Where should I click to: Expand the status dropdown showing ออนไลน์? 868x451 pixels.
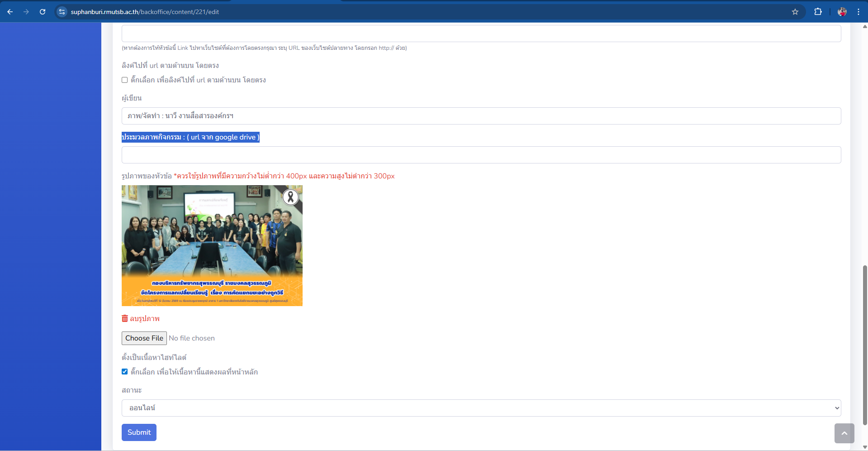[481, 408]
